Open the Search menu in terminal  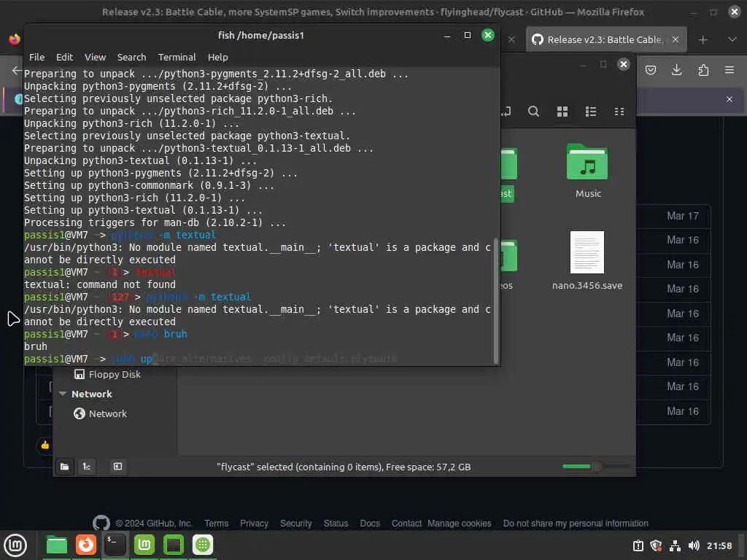[x=131, y=57]
